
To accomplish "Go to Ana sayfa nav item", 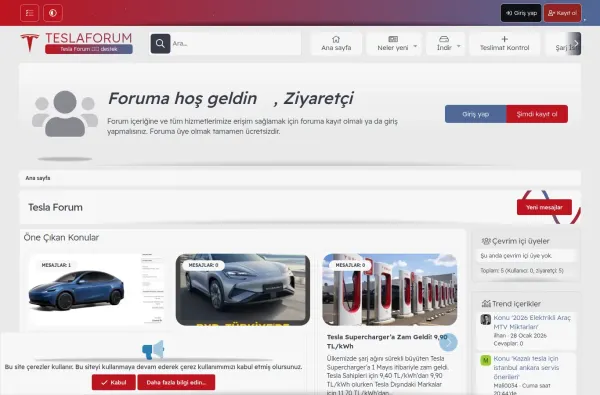I will point(336,44).
